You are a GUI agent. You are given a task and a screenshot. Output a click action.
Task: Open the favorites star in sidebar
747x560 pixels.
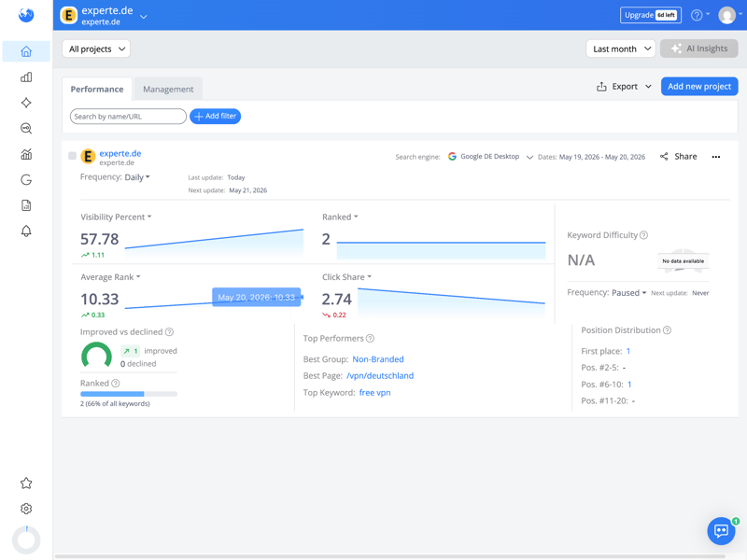point(26,483)
